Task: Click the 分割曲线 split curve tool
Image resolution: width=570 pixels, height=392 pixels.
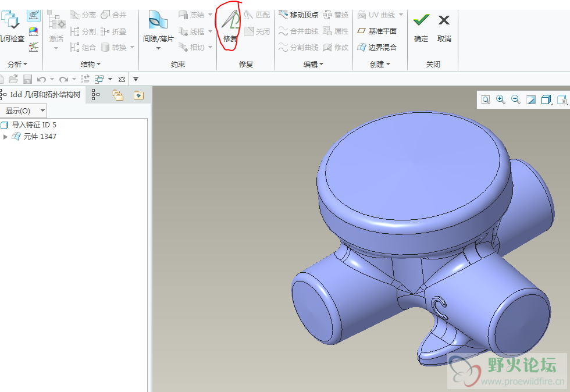Action: pos(298,47)
